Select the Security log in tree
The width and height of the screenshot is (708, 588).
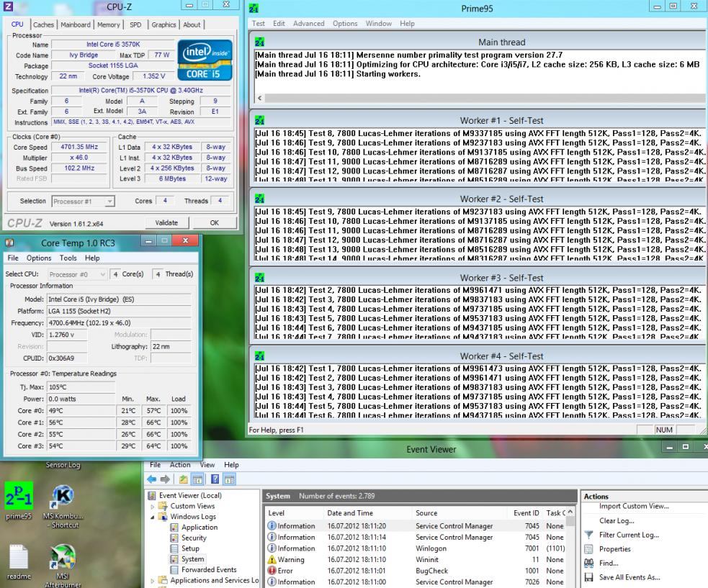click(x=194, y=538)
